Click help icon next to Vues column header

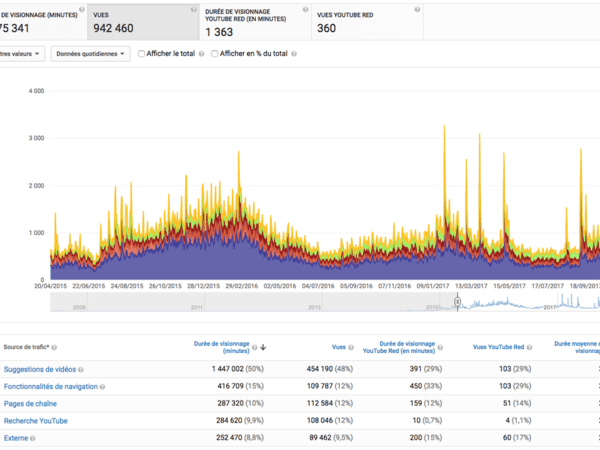pyautogui.click(x=351, y=347)
